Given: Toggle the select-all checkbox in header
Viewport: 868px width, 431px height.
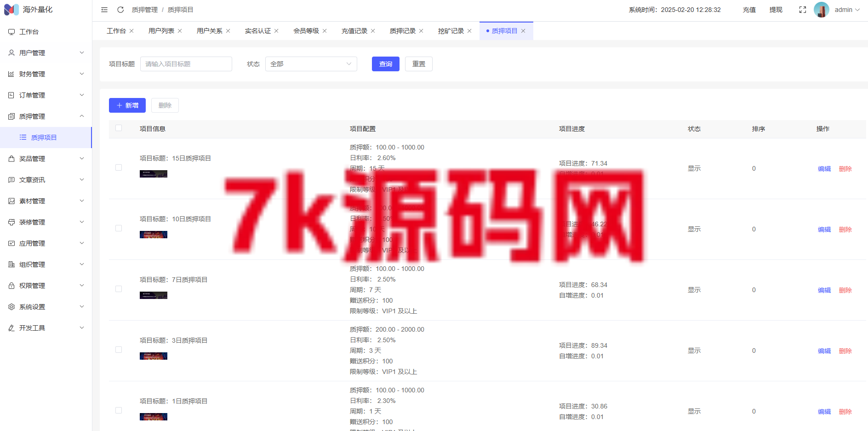Looking at the screenshot, I should tap(119, 128).
